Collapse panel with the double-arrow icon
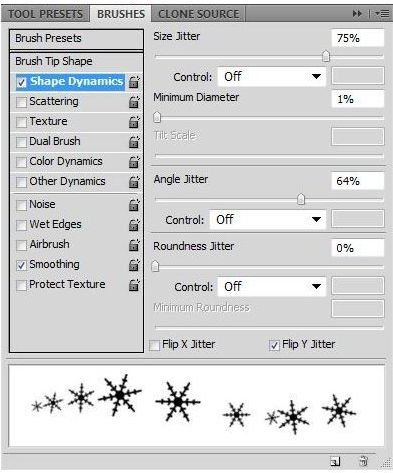The height and width of the screenshot is (473, 393). coord(357,14)
